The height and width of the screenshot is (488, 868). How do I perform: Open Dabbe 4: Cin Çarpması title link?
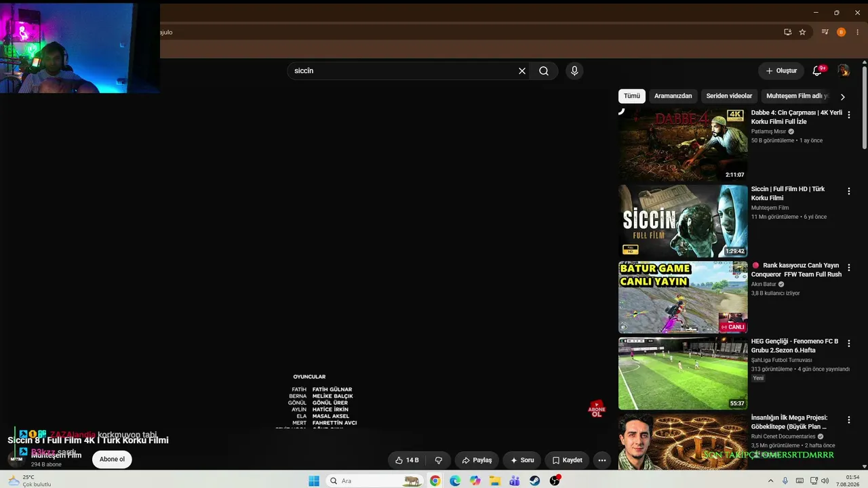[x=797, y=117]
